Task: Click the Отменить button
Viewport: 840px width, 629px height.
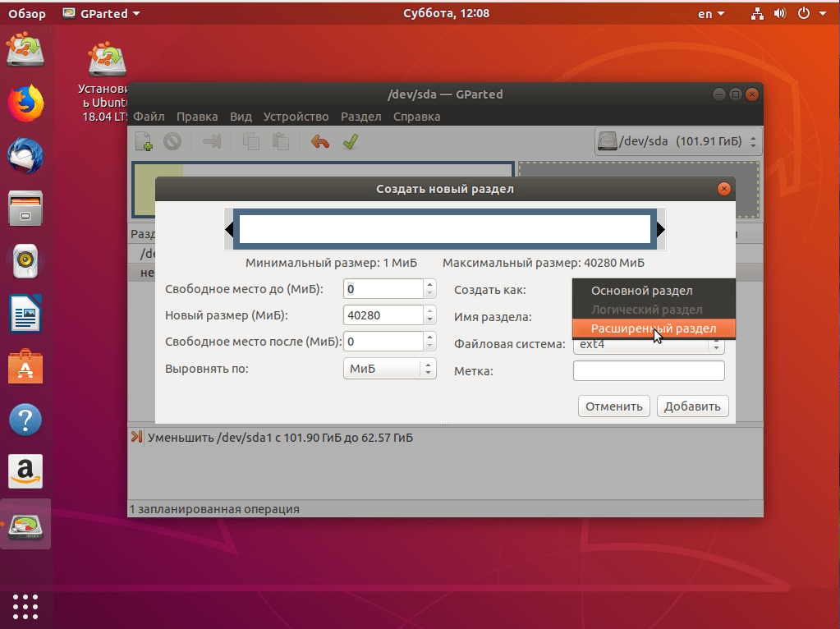Action: 614,406
